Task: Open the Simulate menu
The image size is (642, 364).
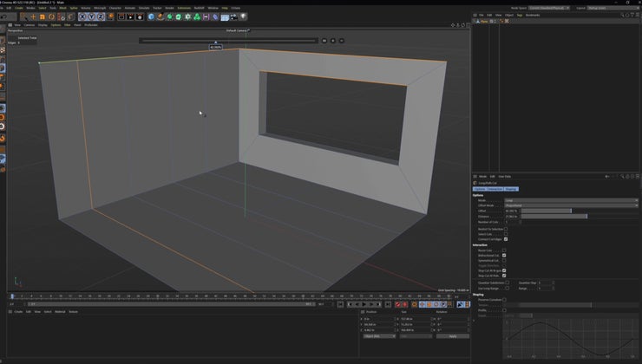Action: coord(143,8)
